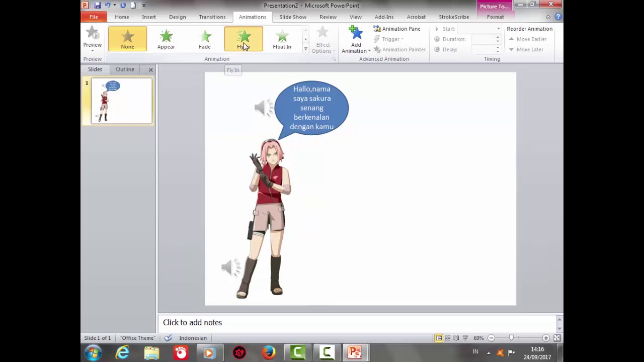Screen dimensions: 644x362
Task: Switch to the Outline pane tab
Action: coord(125,69)
